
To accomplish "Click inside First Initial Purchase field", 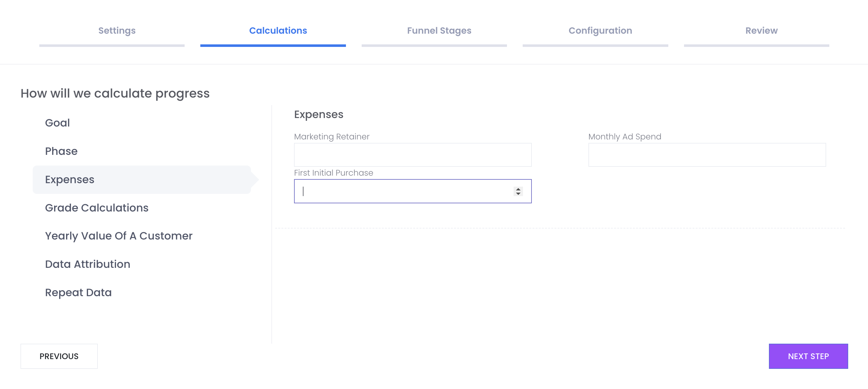I will coord(404,191).
